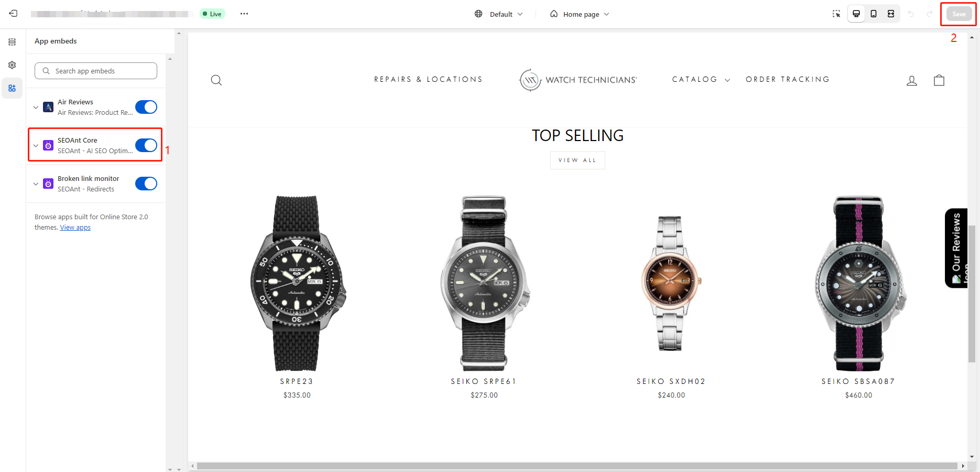Open the Default market dropdown

(499, 14)
